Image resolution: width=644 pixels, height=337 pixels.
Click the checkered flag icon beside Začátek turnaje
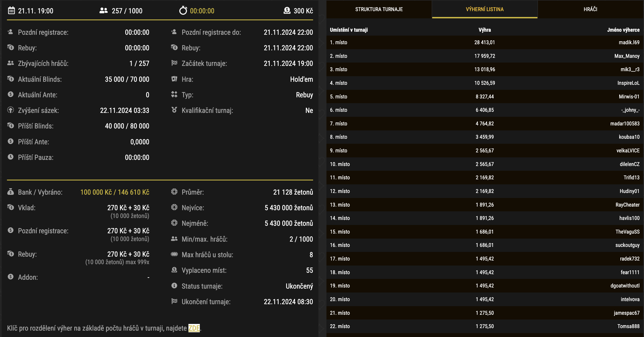pos(174,63)
